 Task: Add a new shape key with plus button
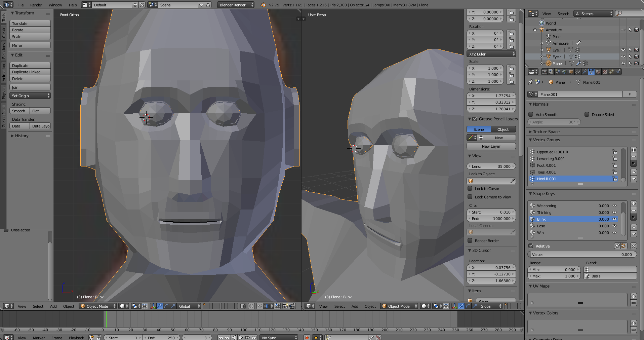tap(634, 204)
